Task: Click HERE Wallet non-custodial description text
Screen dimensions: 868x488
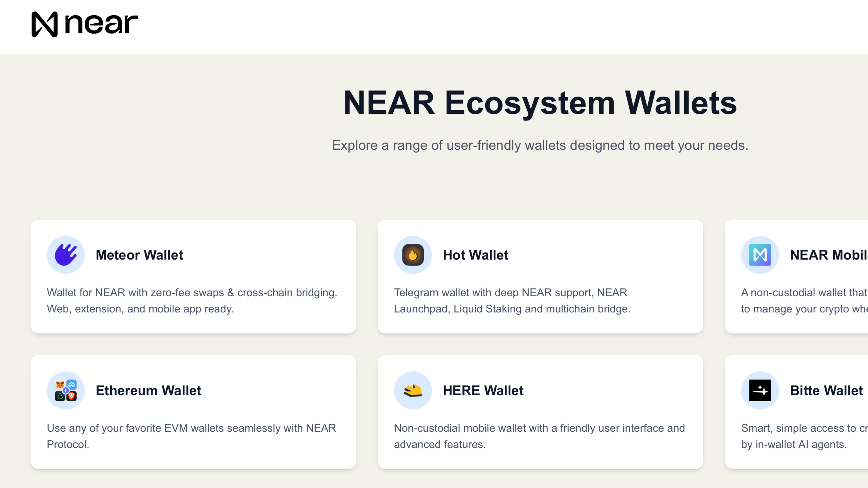Action: (539, 436)
